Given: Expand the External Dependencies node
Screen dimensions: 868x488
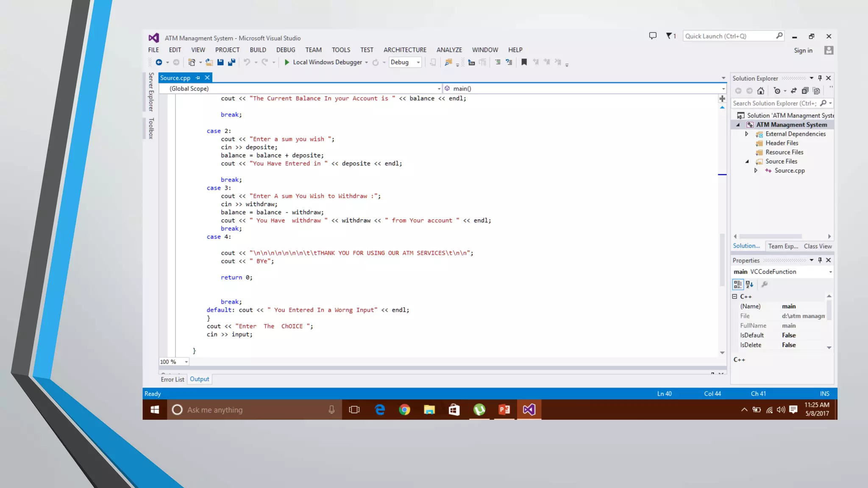Looking at the screenshot, I should (747, 134).
